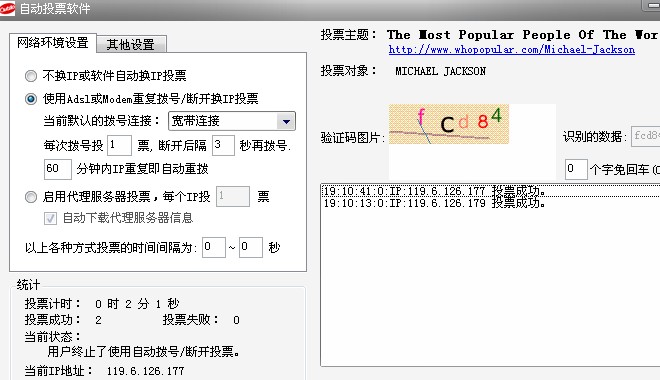The height and width of the screenshot is (380, 660).
Task: Open the whopopular.com Michael-Jackson link
Action: tap(511, 50)
